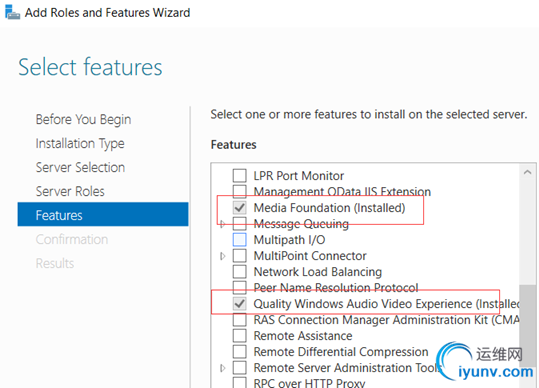Enable the Multipath I/O feature checkbox

240,240
